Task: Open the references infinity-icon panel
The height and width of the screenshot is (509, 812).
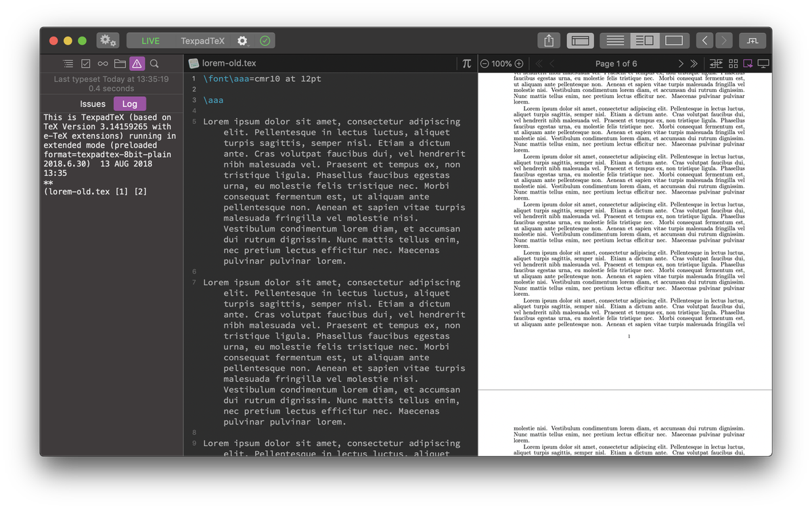Action: pos(103,64)
